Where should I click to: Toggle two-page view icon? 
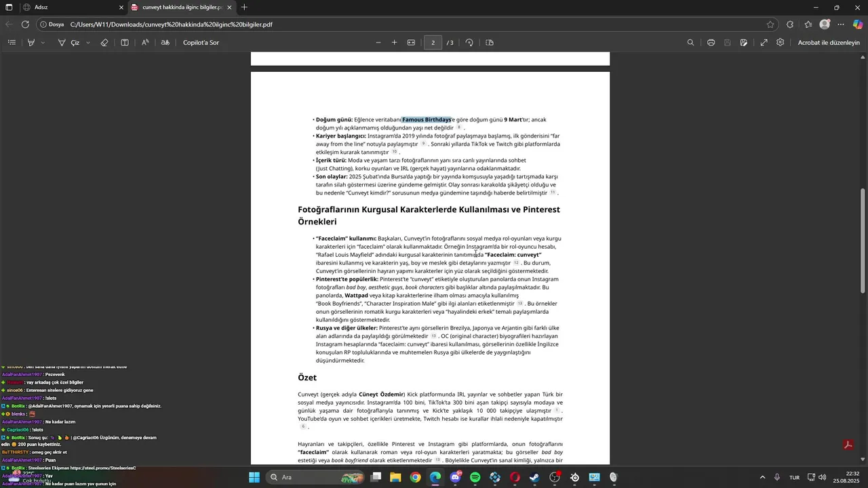[x=490, y=43]
